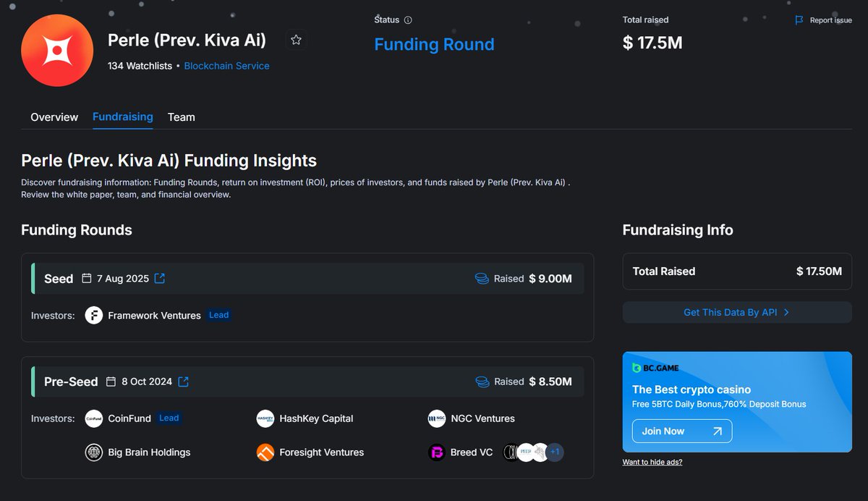The height and width of the screenshot is (501, 868).
Task: Click the $ 8.50M raised amount
Action: 550,382
